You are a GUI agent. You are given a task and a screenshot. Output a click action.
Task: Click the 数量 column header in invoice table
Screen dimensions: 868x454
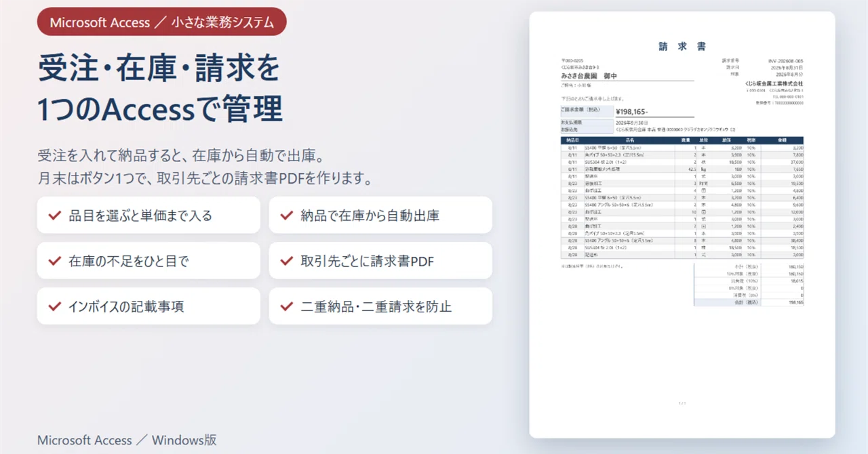pyautogui.click(x=686, y=140)
